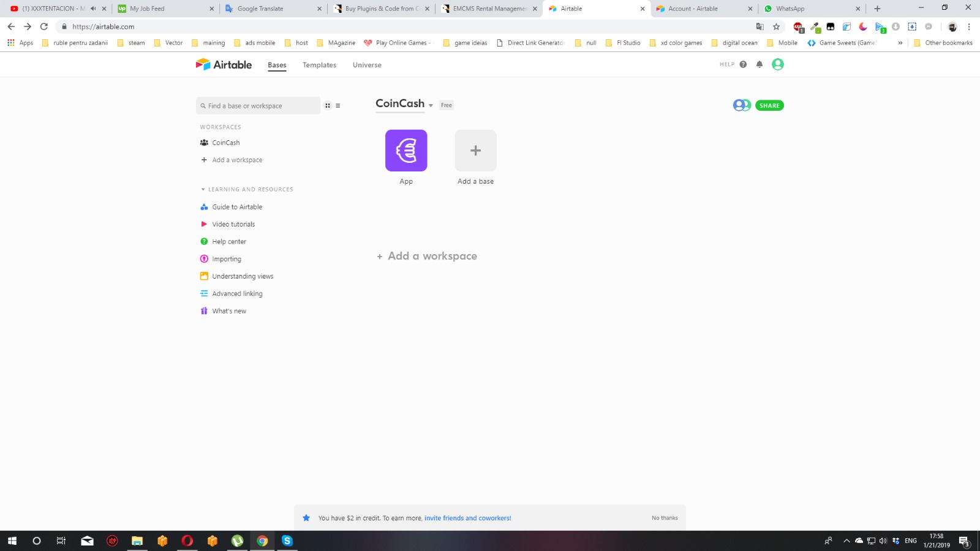This screenshot has height=551, width=980.
Task: Expand the CoinCash workspace dropdown arrow
Action: pos(431,105)
